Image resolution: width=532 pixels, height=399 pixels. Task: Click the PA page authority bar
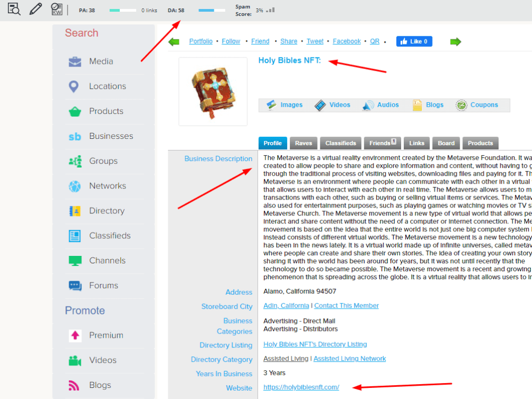pyautogui.click(x=123, y=10)
